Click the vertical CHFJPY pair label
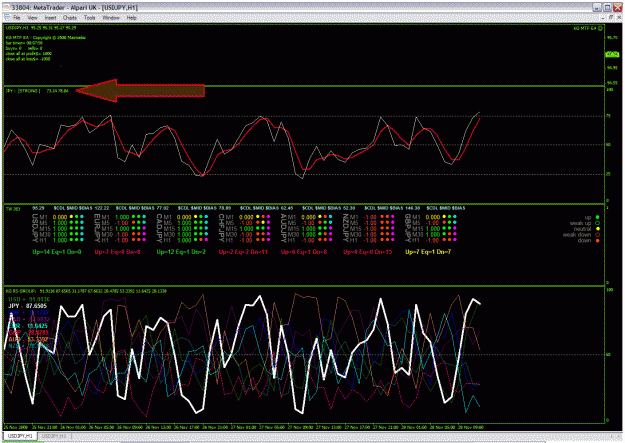 click(221, 228)
